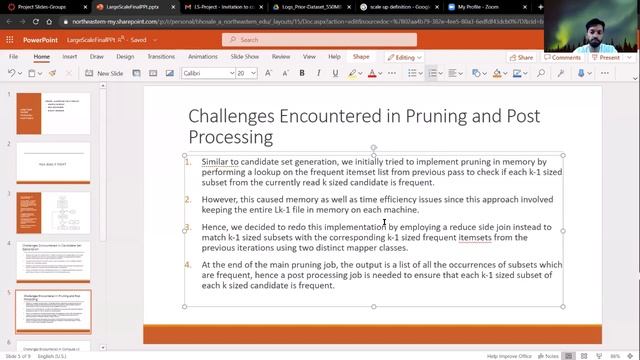This screenshot has width=640, height=360.
Task: Open the Draw tab
Action: (x=97, y=57)
